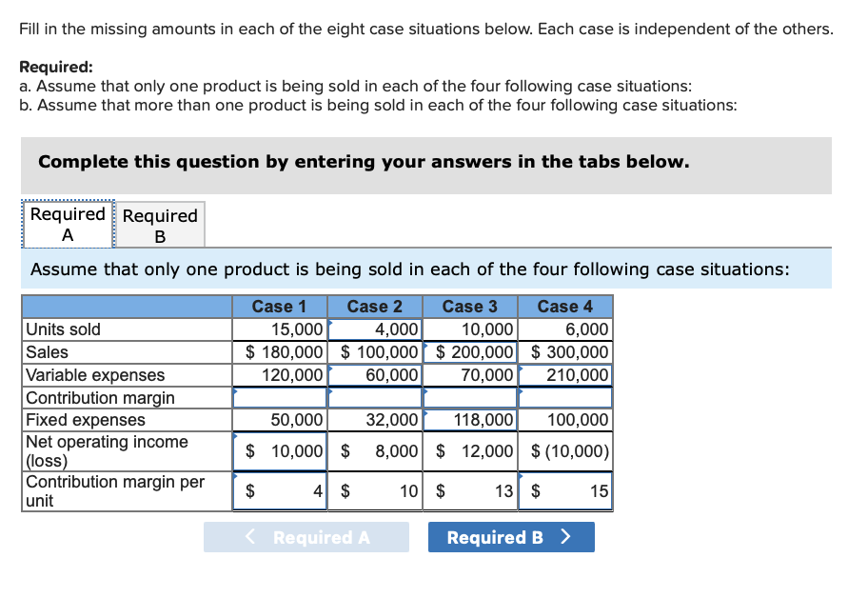Click the back chevron on Required A button

(x=248, y=537)
